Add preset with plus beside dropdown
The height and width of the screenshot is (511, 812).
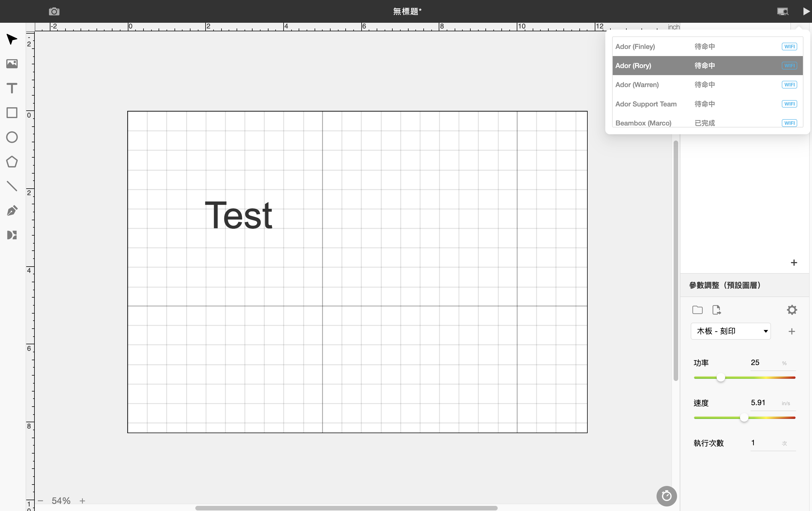792,331
